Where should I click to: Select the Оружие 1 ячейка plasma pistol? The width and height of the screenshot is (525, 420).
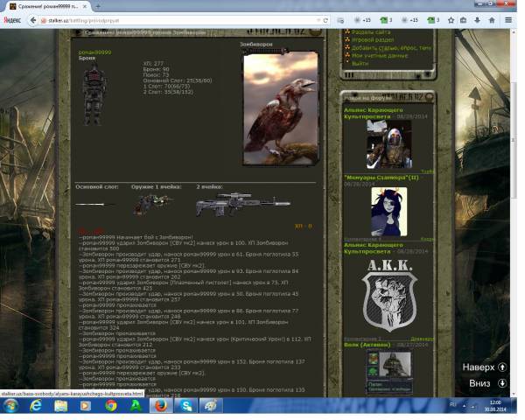(152, 203)
